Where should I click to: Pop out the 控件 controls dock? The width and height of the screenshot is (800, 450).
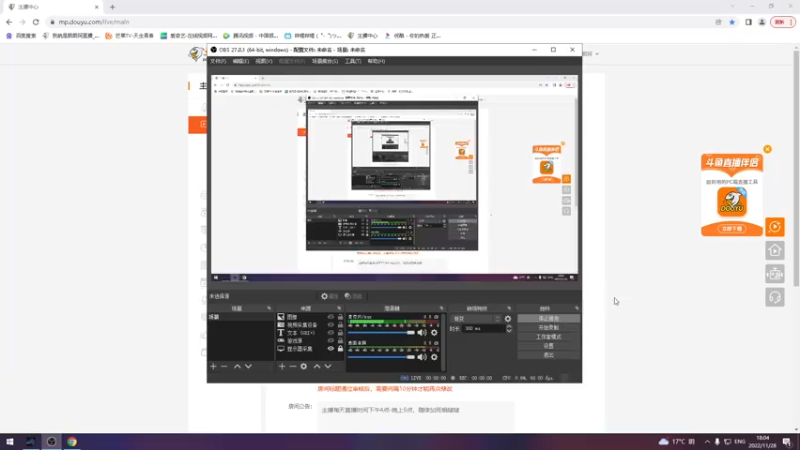coord(577,308)
